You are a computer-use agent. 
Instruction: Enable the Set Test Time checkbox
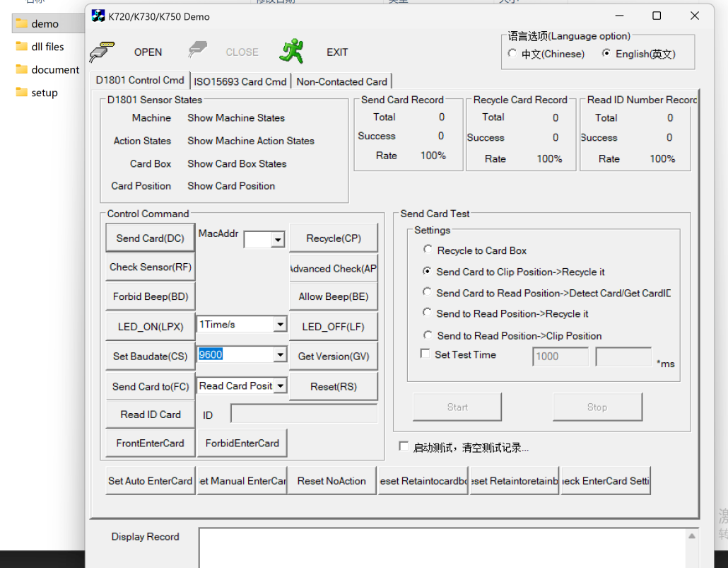[x=425, y=354]
